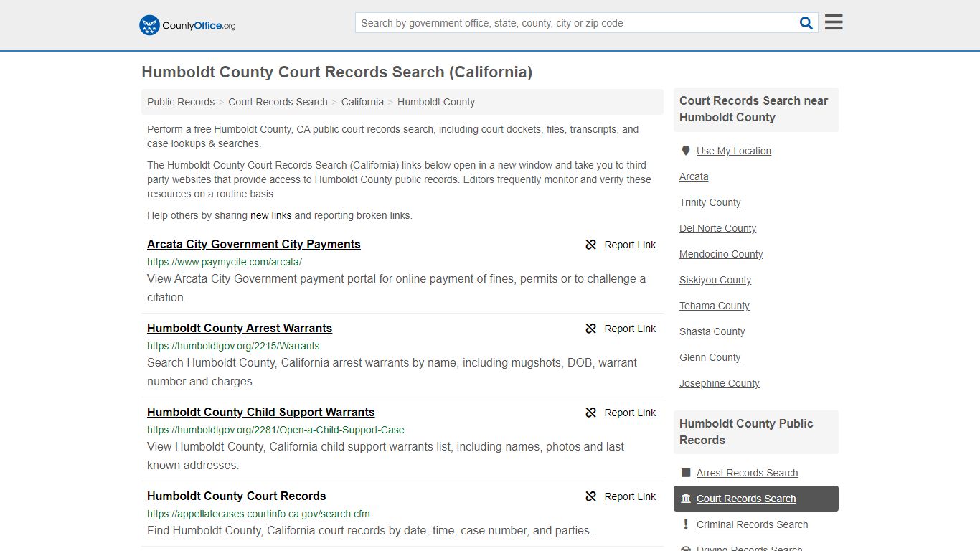
Task: Open the Court Records Search breadcrumb
Action: pos(278,102)
